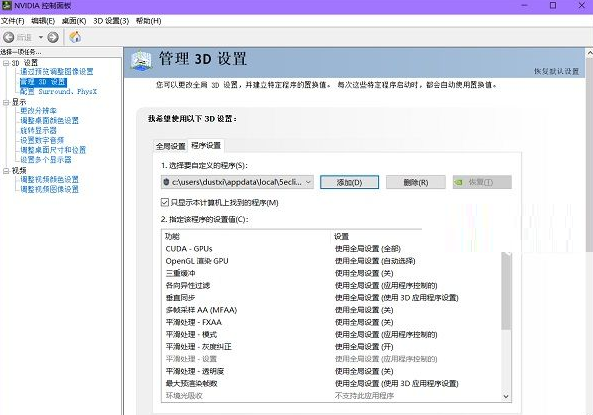Open the program selection dropdown
The width and height of the screenshot is (593, 415).
tap(237, 182)
